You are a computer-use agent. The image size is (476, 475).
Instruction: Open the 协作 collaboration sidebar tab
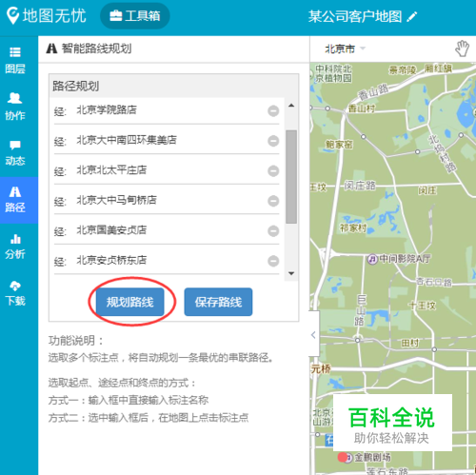(x=15, y=107)
